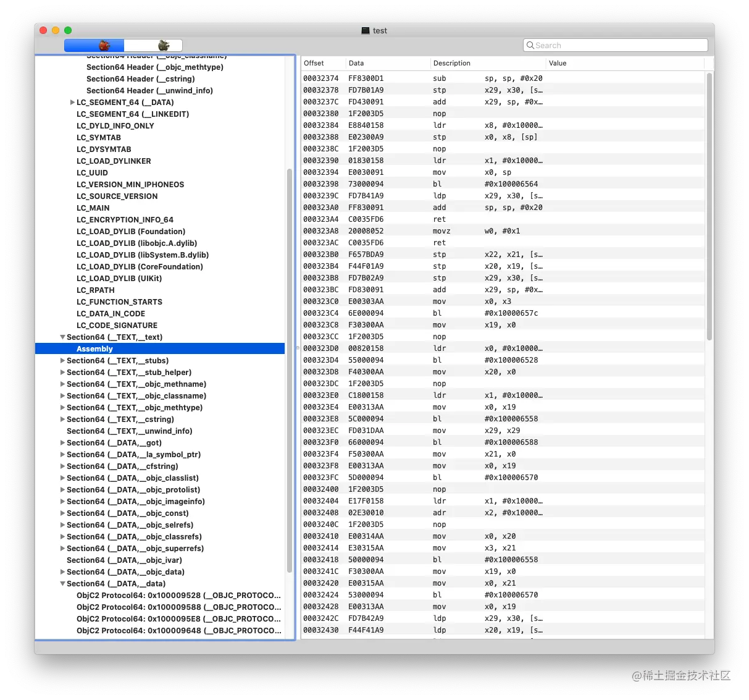Select LC_LOAD_DYLIB (libobjc.A.dylib) row
This screenshot has height=700, width=749.
(x=160, y=243)
